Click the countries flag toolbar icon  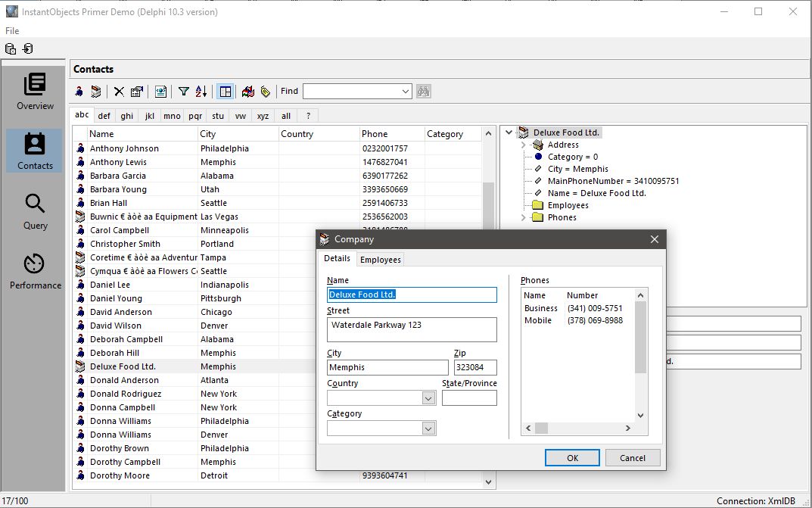coord(248,92)
